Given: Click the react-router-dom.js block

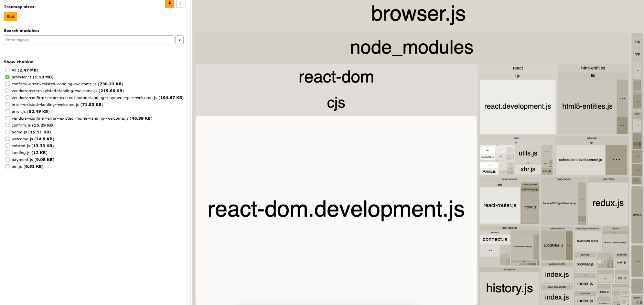Looking at the screenshot, I should point(587,241).
